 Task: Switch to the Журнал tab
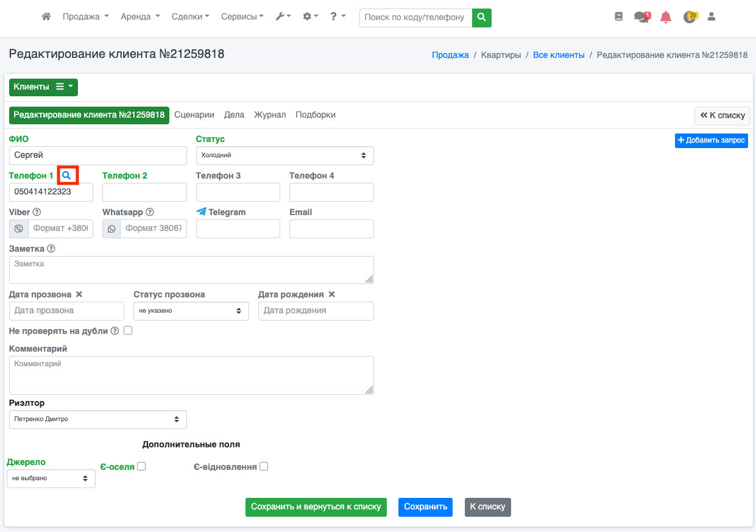tap(270, 115)
